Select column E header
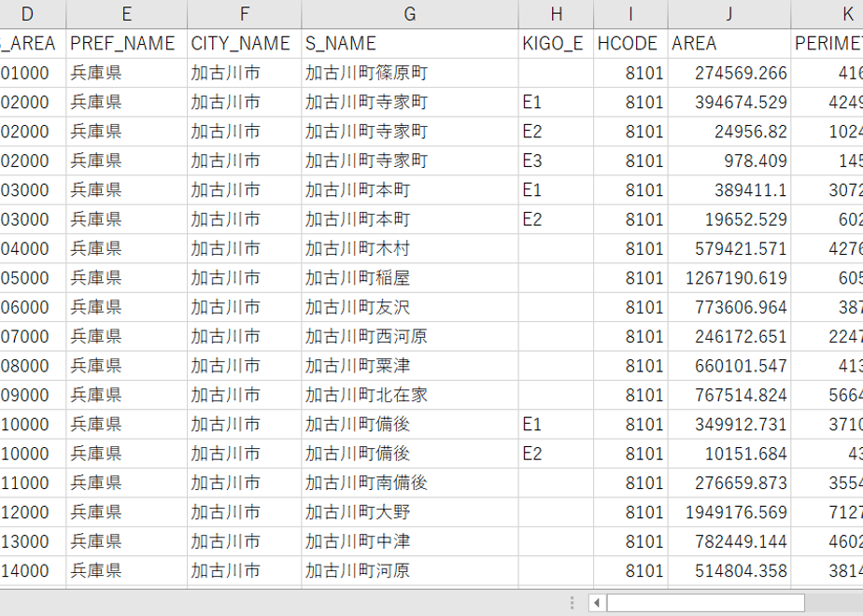Image resolution: width=863 pixels, height=616 pixels. click(127, 14)
